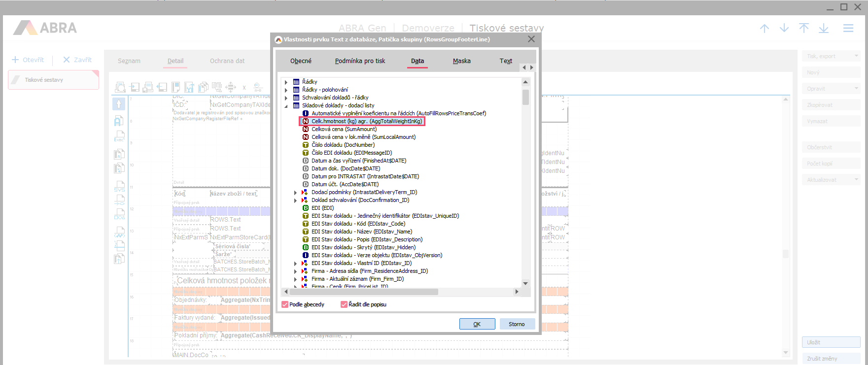Expand Schvalování dokladů - řádky node
This screenshot has height=365, width=868.
click(286, 98)
